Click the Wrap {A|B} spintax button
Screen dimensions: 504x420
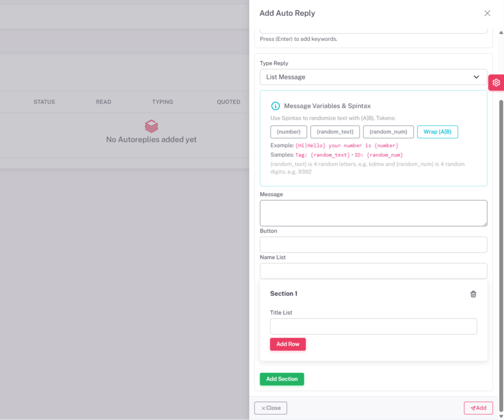437,132
